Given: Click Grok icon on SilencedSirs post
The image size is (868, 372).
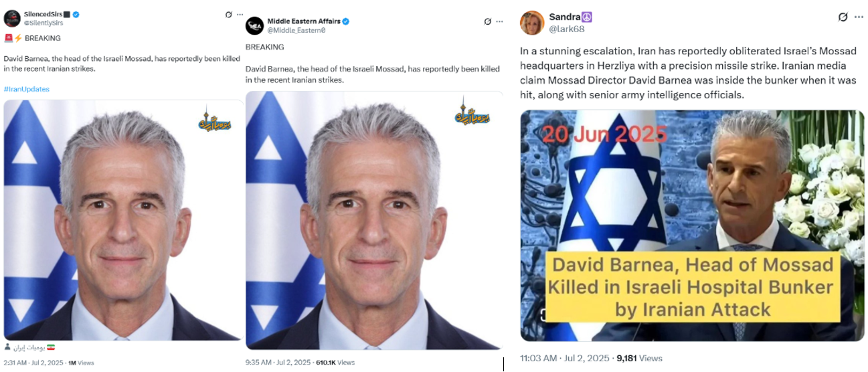Looking at the screenshot, I should [x=228, y=14].
